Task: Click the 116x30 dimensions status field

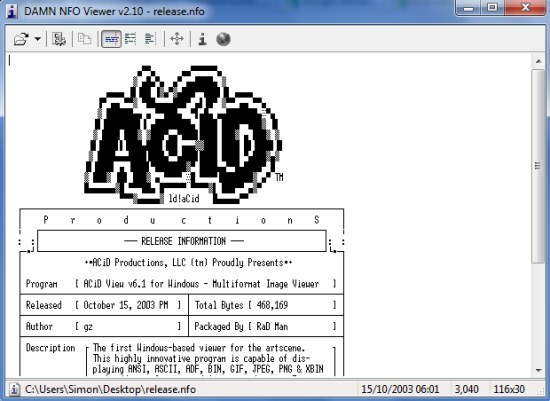Action: pyautogui.click(x=509, y=389)
